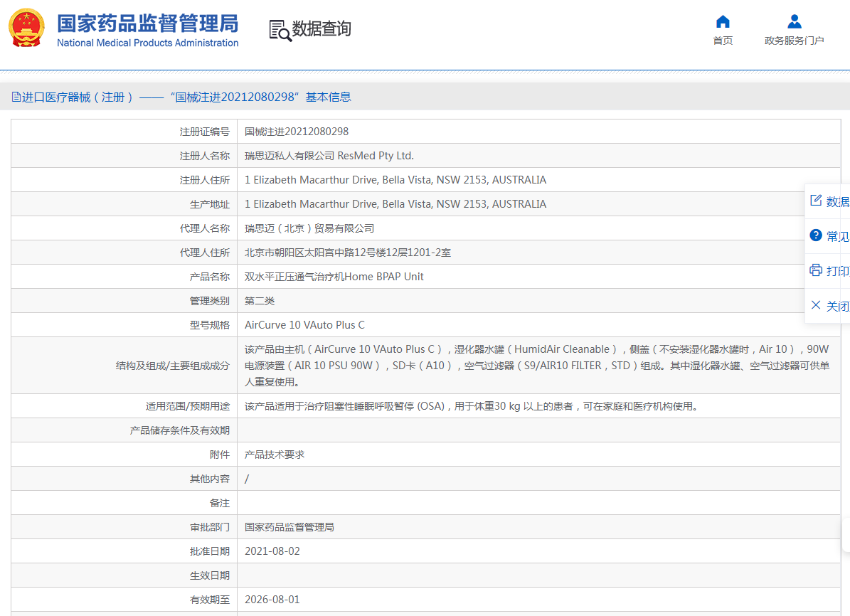Click the 有效期至 row label
850x616 pixels.
click(209, 600)
